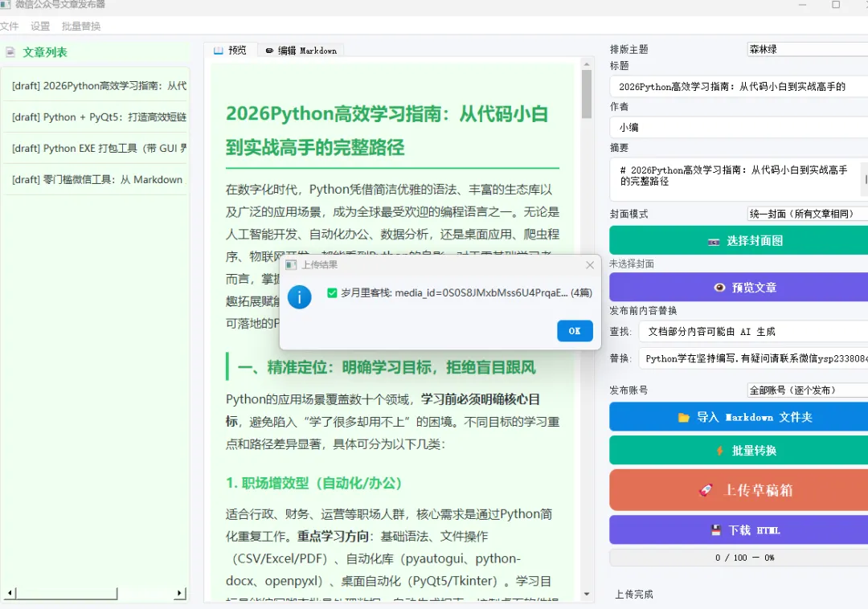Image resolution: width=868 pixels, height=609 pixels.
Task: Click the 替换 input field
Action: [x=753, y=358]
